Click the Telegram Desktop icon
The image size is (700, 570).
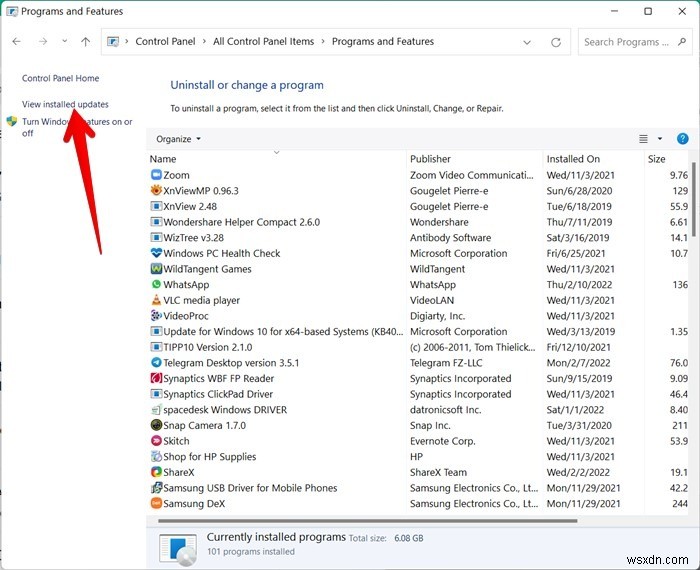pyautogui.click(x=156, y=362)
